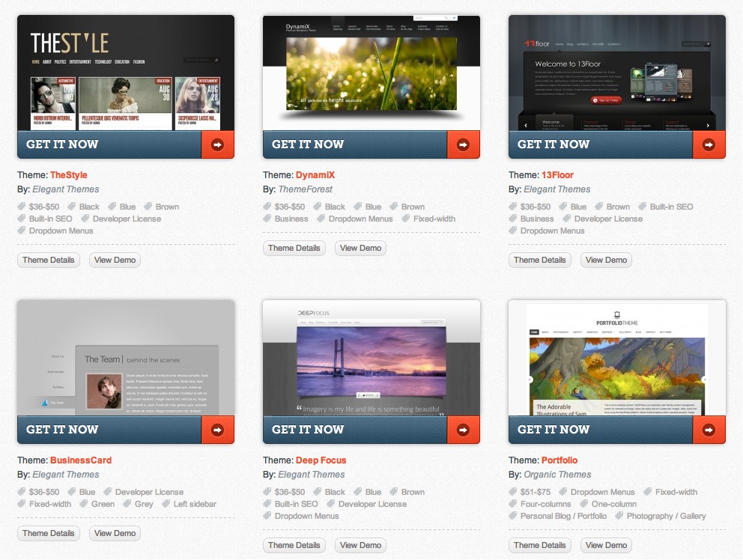Click the orange arrow on DynamiX card
This screenshot has height=560, width=743.
[463, 144]
